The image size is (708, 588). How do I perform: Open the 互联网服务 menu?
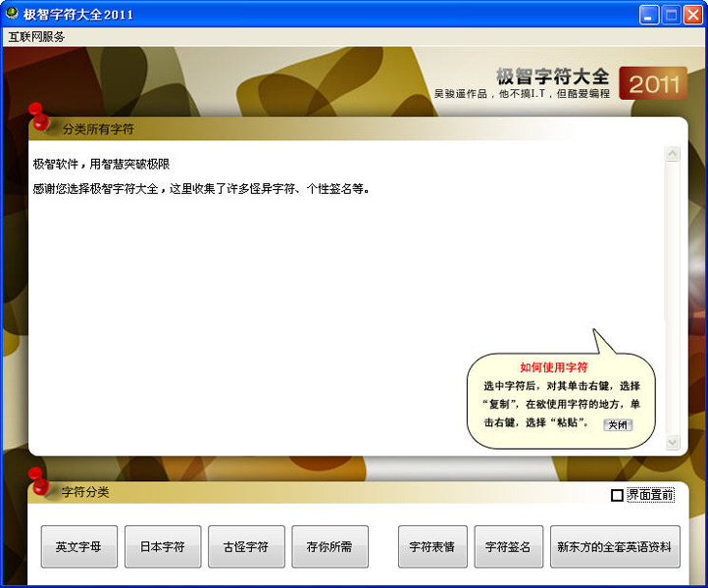(x=36, y=36)
